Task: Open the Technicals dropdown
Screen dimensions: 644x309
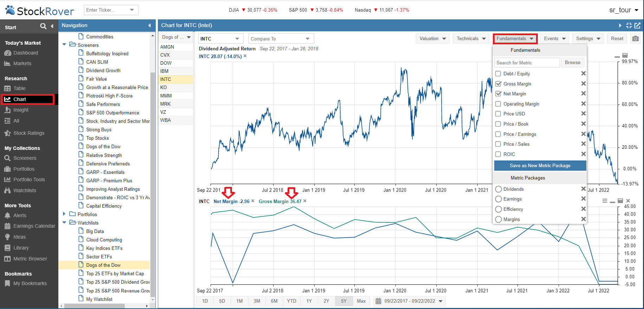Action: coord(471,39)
